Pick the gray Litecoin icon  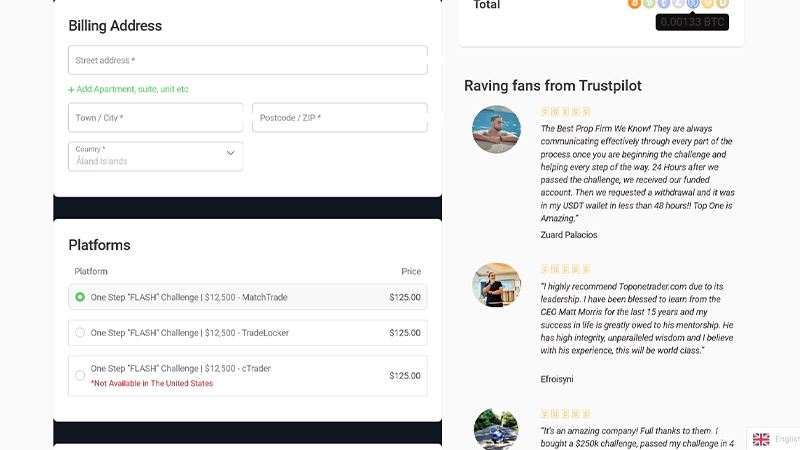point(678,3)
